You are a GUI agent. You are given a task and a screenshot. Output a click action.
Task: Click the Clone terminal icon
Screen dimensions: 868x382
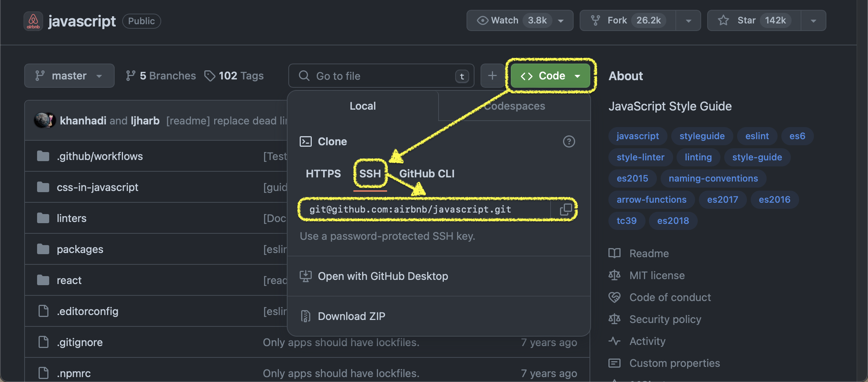[x=306, y=141]
